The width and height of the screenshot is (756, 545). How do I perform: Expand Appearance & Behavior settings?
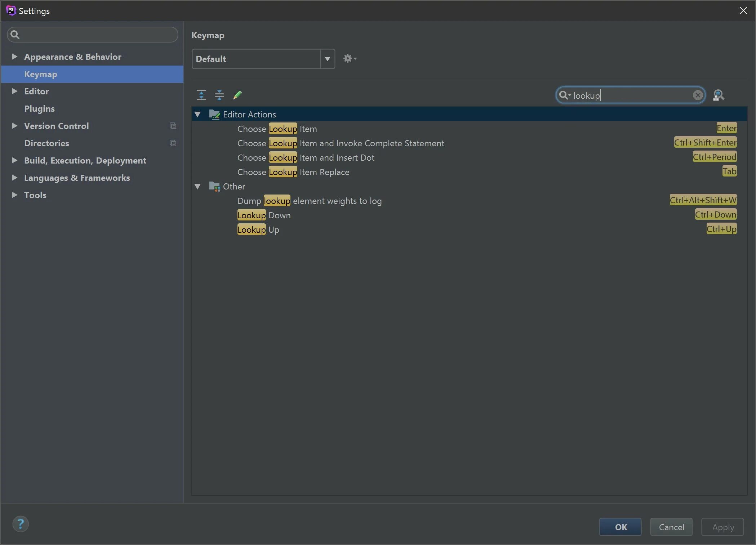14,57
